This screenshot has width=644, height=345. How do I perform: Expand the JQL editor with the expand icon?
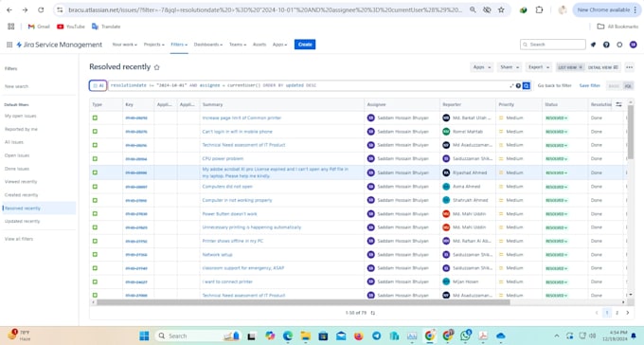511,85
